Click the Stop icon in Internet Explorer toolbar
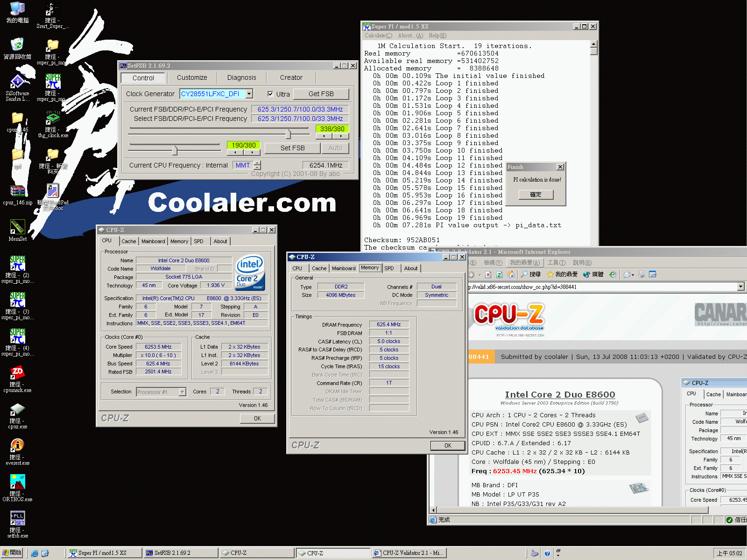 click(488, 274)
